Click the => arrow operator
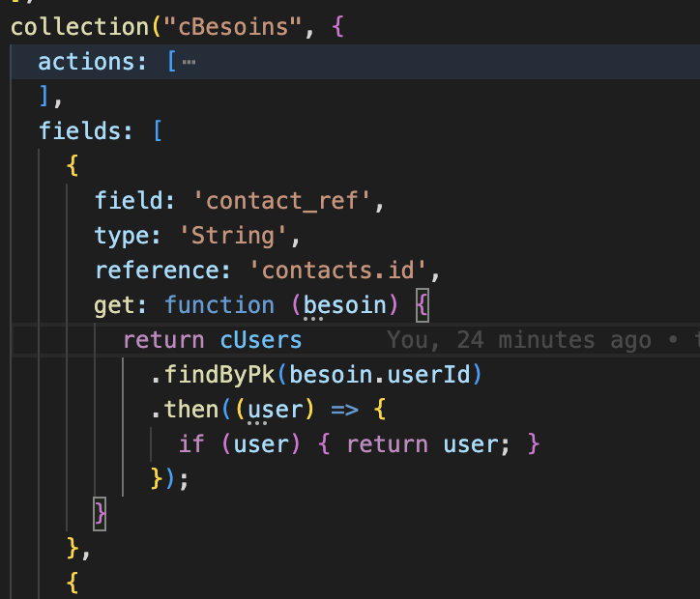The height and width of the screenshot is (599, 700). [345, 410]
